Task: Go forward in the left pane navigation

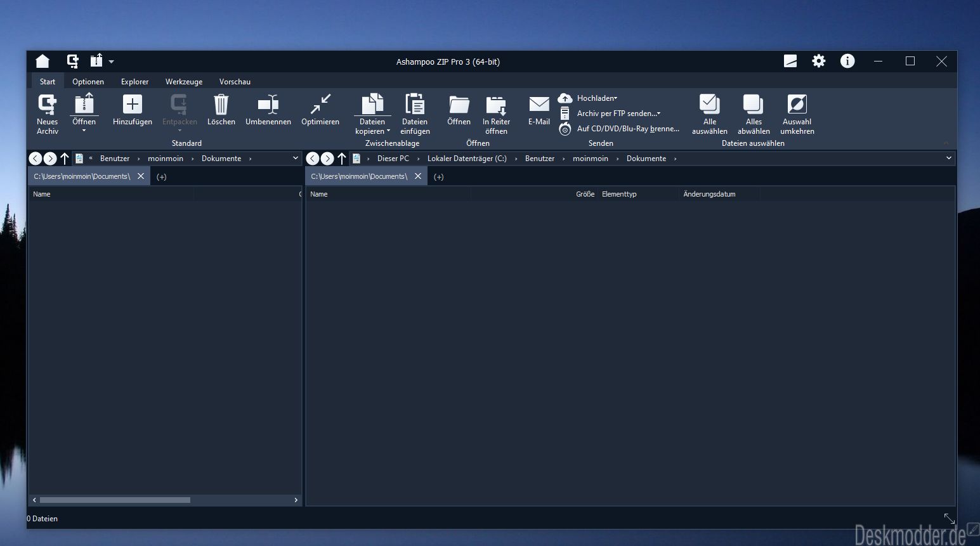Action: point(50,159)
